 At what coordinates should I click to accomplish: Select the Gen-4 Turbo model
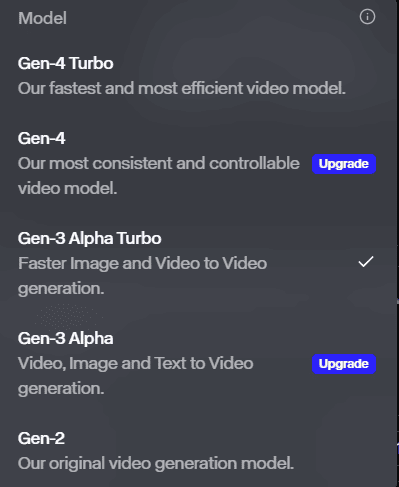[x=199, y=76]
